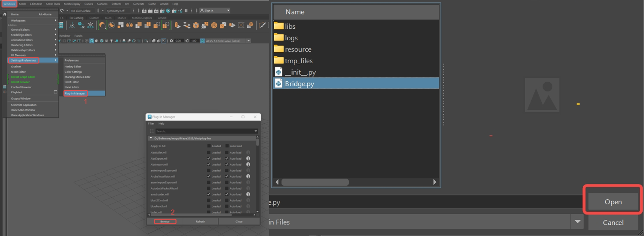Screen dimensions: 644x236
Task: Check Loaded for animImportExport.mll
Action: click(209, 170)
